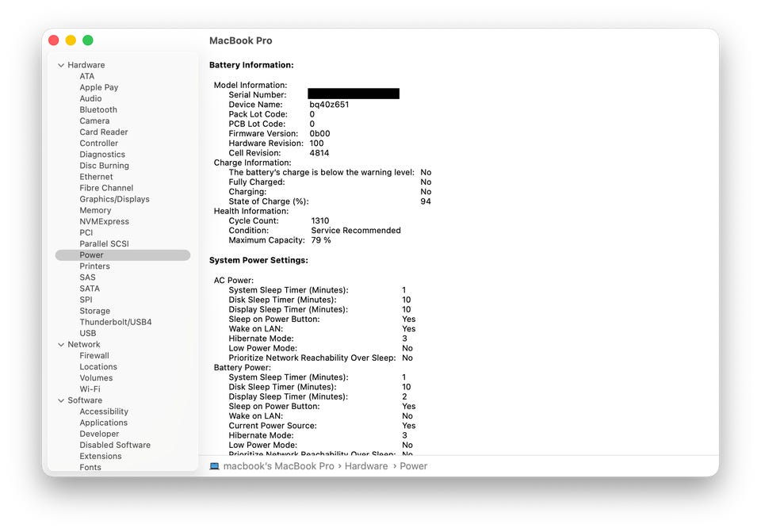Click the Cycle Count value 1310
The image size is (761, 532).
(x=319, y=221)
